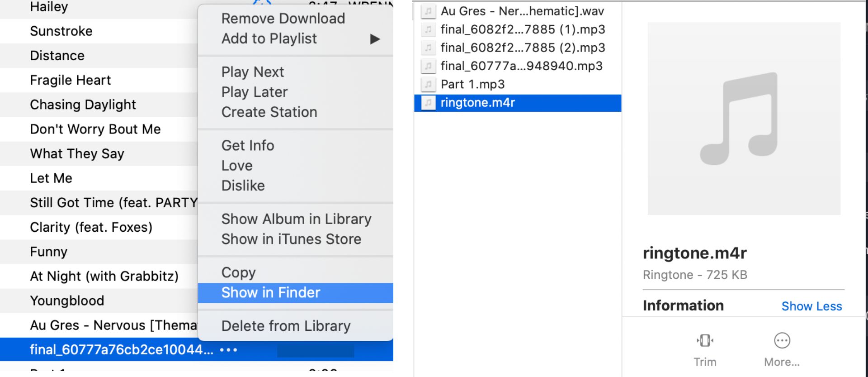Viewport: 868px width, 377px height.
Task: Choose Remove Download from the menu
Action: pos(283,19)
